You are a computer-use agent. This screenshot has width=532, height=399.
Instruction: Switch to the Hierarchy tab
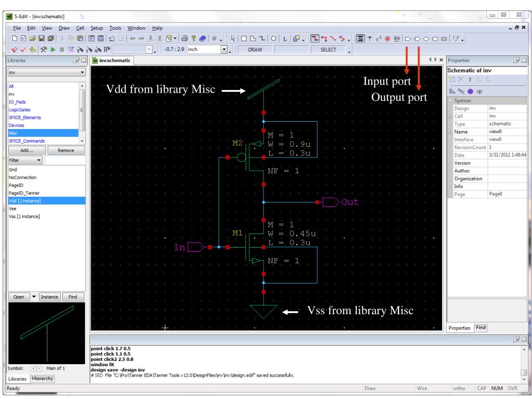42,378
